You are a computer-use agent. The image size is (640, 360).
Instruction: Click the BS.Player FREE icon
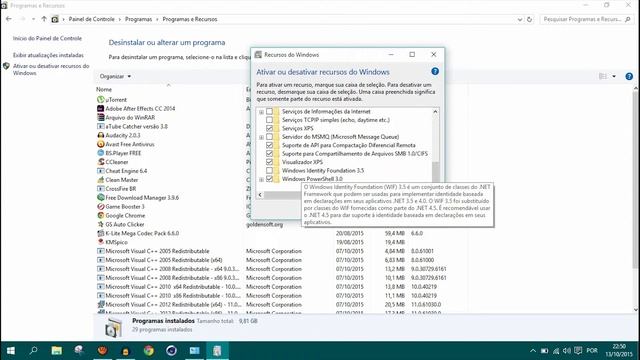[100, 153]
